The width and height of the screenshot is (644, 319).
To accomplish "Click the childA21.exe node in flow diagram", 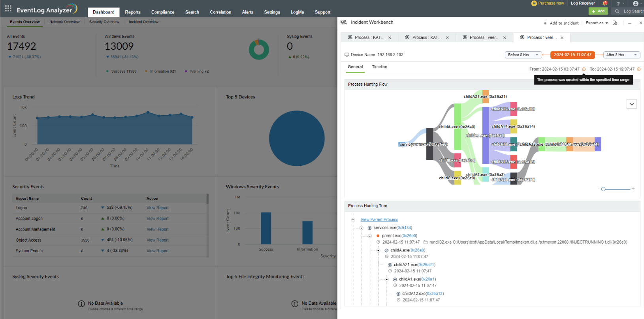I will point(486,96).
